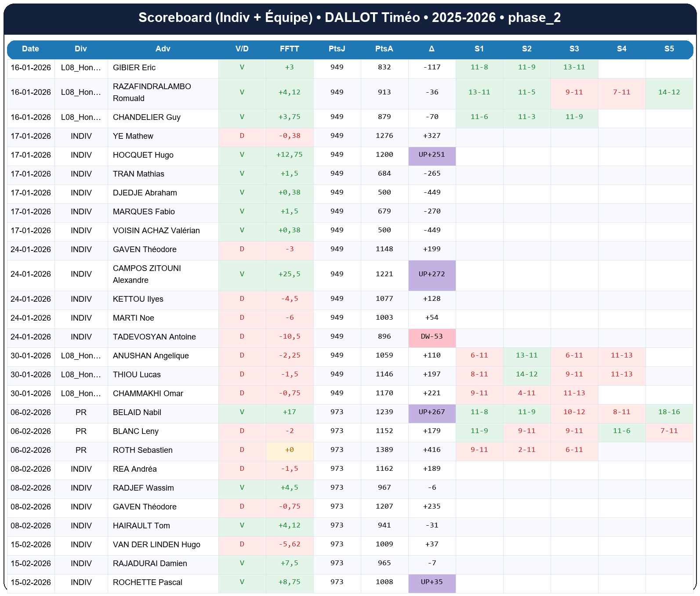This screenshot has width=700, height=596.
Task: Select the 1389 opponent points cell
Action: (384, 450)
